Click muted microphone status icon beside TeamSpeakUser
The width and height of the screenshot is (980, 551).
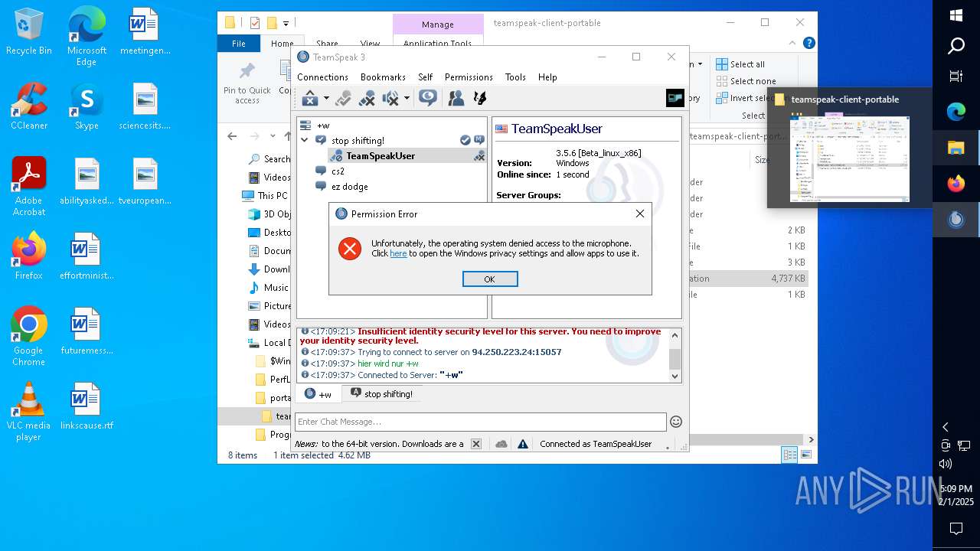479,156
